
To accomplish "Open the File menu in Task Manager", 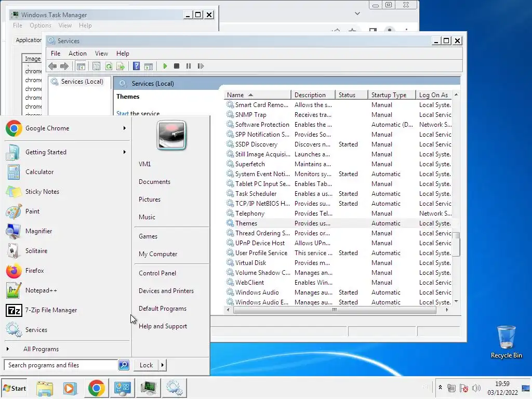I will coord(18,25).
